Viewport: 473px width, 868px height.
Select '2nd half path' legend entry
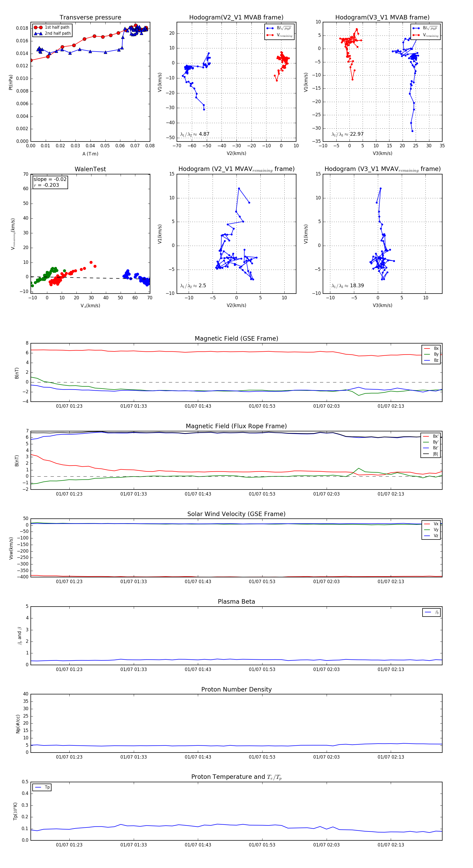[53, 33]
